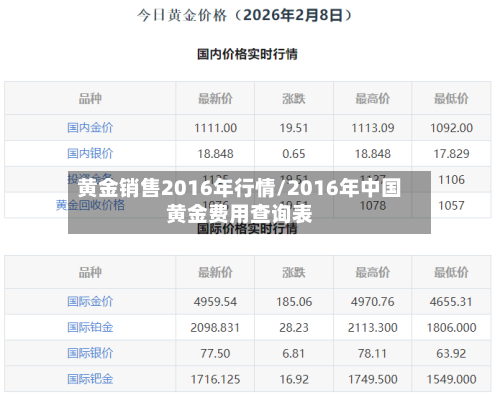Select the low price cell 1106
The image size is (500, 405).
[x=451, y=180]
